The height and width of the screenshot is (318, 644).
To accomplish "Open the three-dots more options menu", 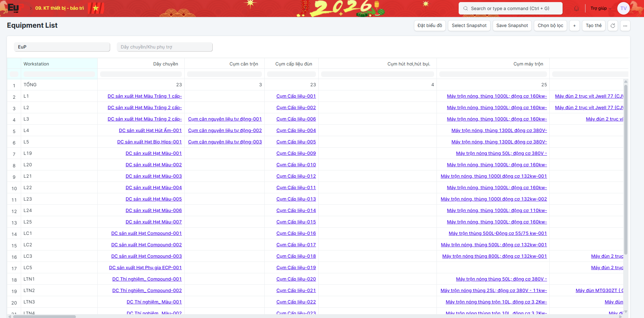I will [x=625, y=26].
